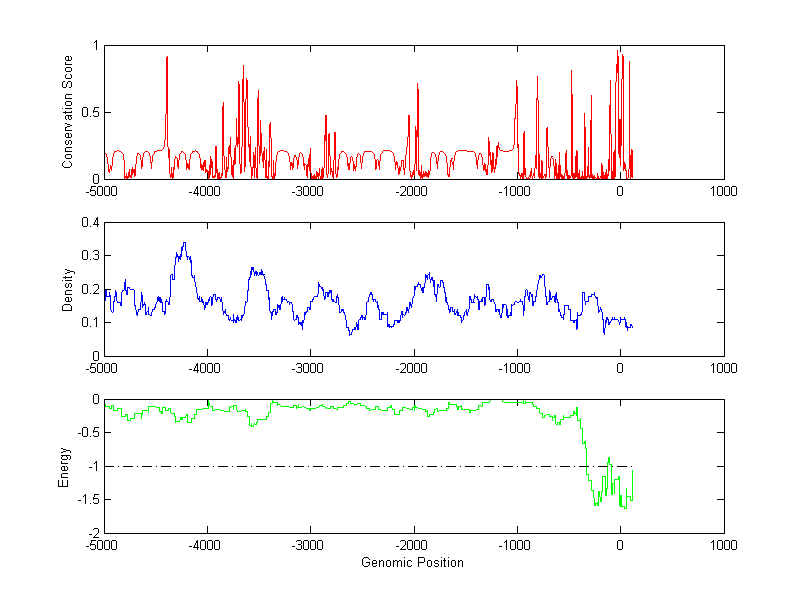Image resolution: width=800 pixels, height=599 pixels.
Task: Click the blue density bump near -3500
Action: (258, 270)
